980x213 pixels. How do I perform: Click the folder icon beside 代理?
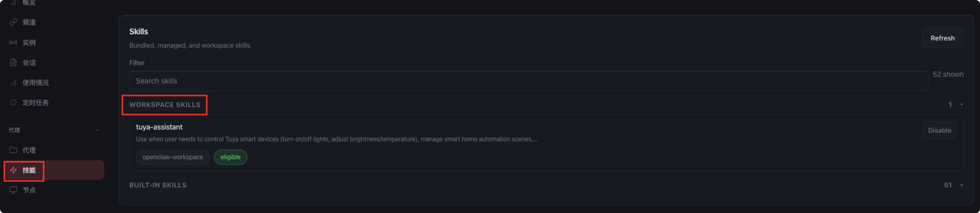click(x=13, y=150)
